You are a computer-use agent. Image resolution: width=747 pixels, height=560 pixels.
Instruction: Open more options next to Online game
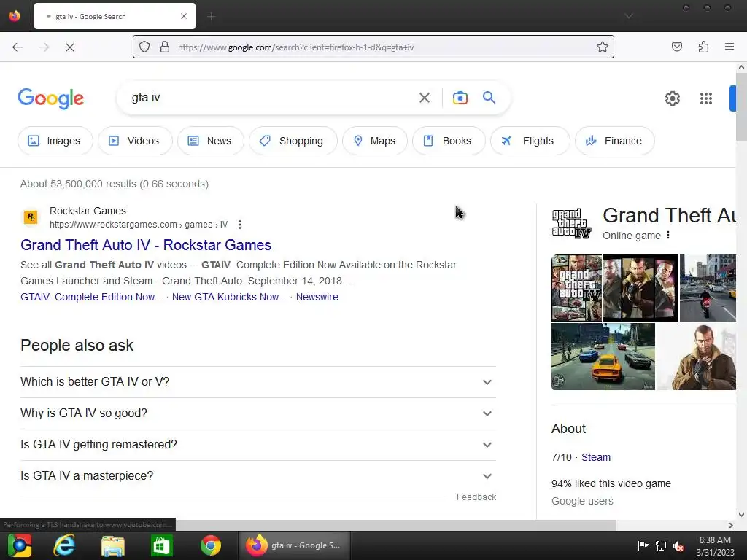pos(668,236)
